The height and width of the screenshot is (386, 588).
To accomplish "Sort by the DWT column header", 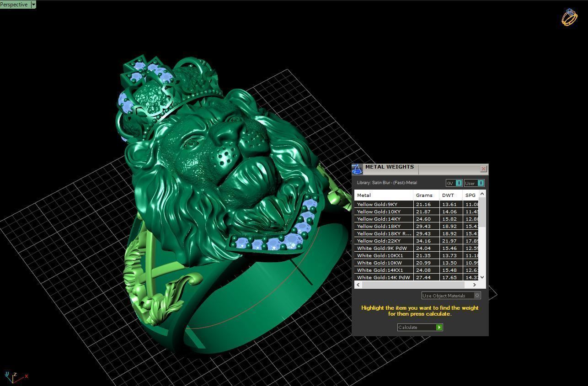I will tap(451, 195).
